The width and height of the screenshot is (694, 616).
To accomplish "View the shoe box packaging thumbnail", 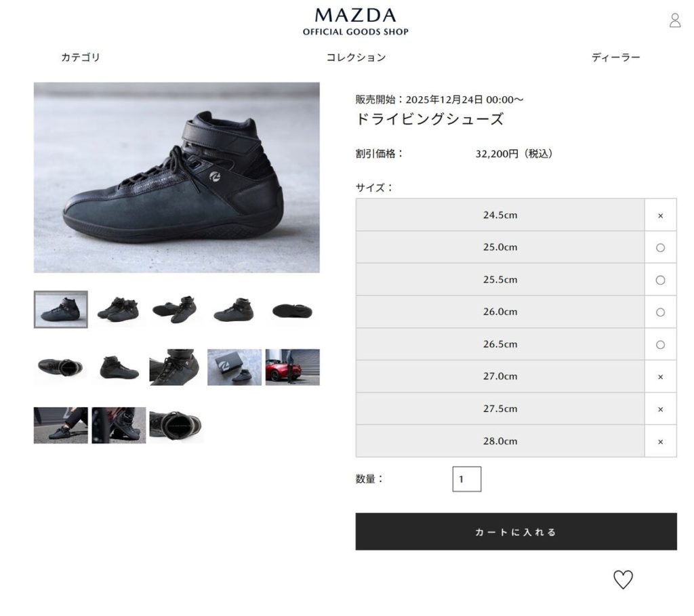I will pyautogui.click(x=234, y=367).
